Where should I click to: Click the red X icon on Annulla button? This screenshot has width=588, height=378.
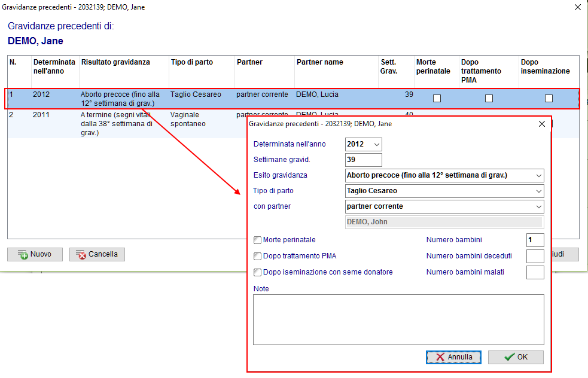point(440,358)
